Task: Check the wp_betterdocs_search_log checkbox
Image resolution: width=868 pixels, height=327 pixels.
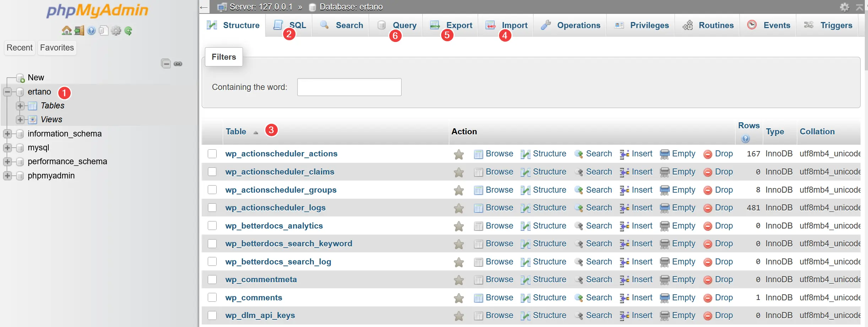Action: pyautogui.click(x=212, y=262)
